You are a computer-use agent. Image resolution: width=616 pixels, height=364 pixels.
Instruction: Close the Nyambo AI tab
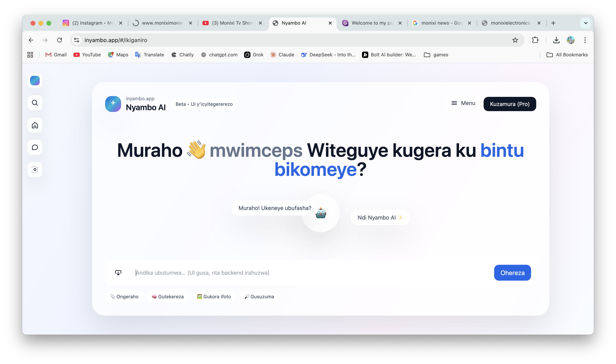(x=330, y=23)
